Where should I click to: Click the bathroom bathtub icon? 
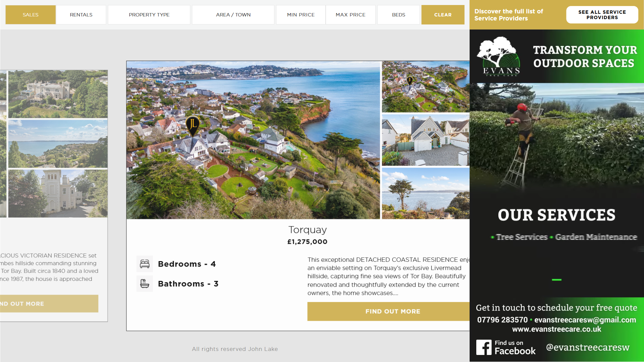145,284
